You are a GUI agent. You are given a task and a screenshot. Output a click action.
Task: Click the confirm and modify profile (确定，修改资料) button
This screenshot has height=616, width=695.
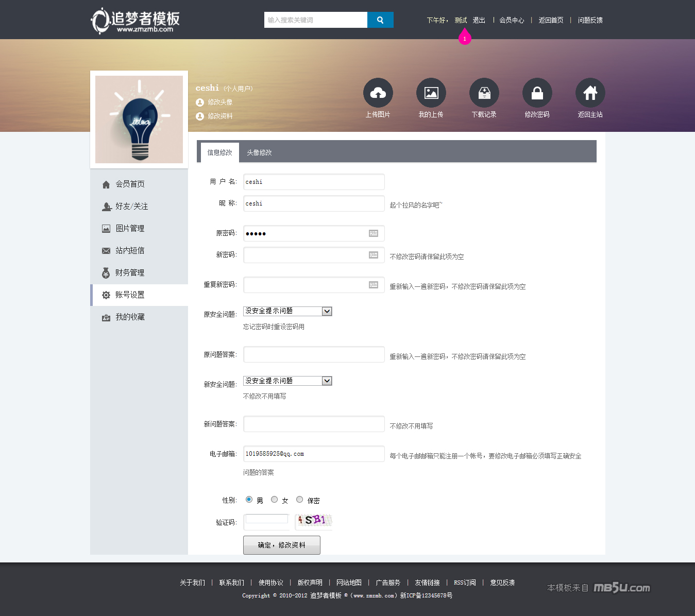point(281,545)
